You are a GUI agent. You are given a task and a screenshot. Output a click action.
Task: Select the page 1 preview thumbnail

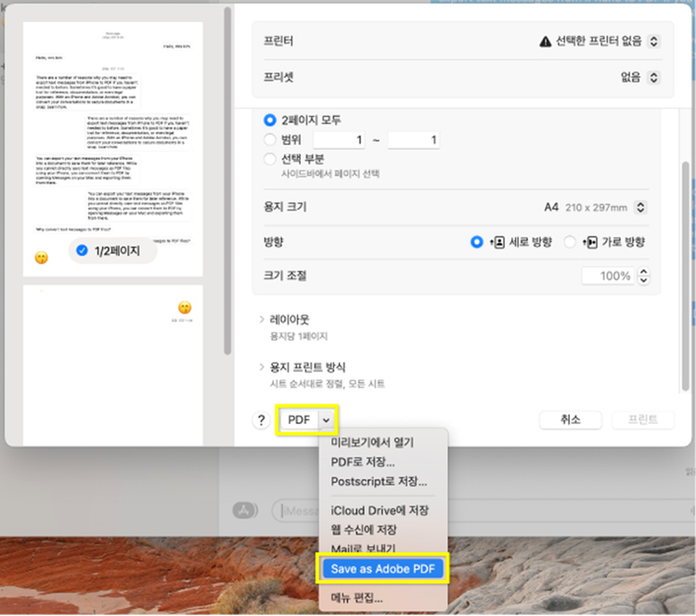(112, 149)
